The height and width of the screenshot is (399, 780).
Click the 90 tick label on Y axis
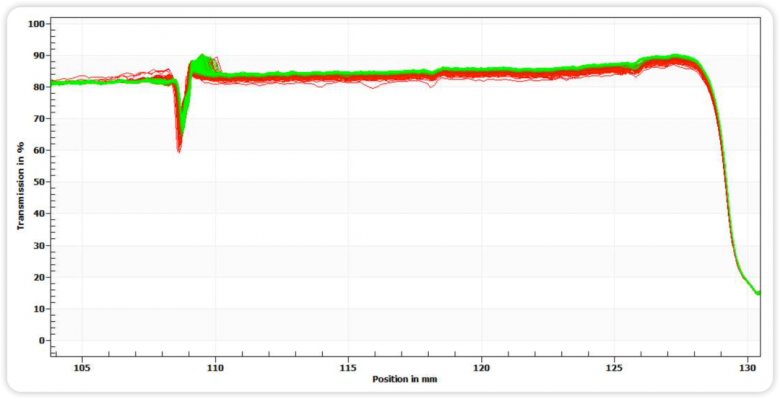coord(42,55)
